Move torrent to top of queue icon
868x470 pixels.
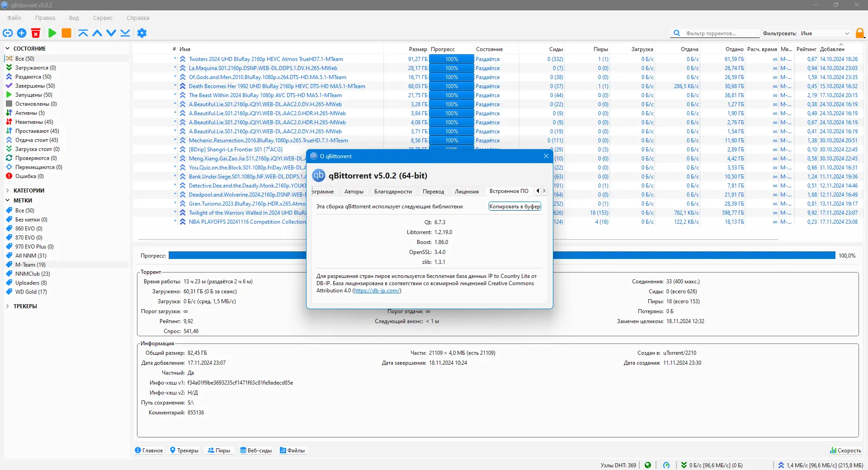83,33
